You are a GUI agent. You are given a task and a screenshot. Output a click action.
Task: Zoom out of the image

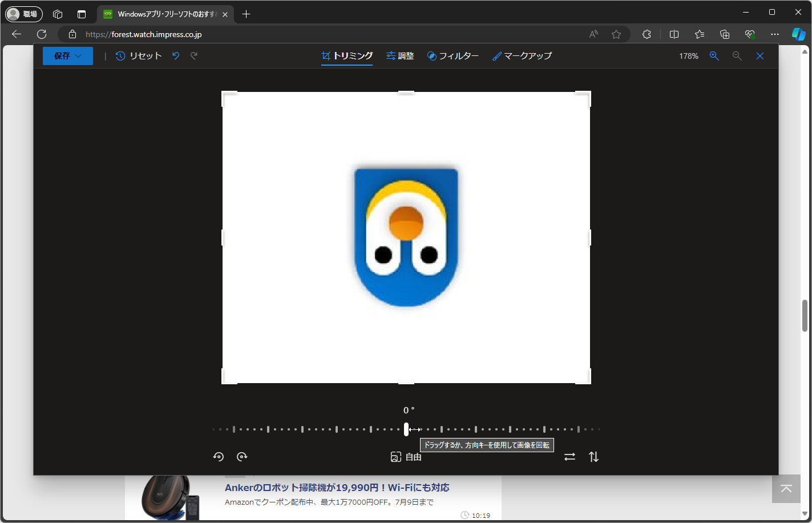737,55
